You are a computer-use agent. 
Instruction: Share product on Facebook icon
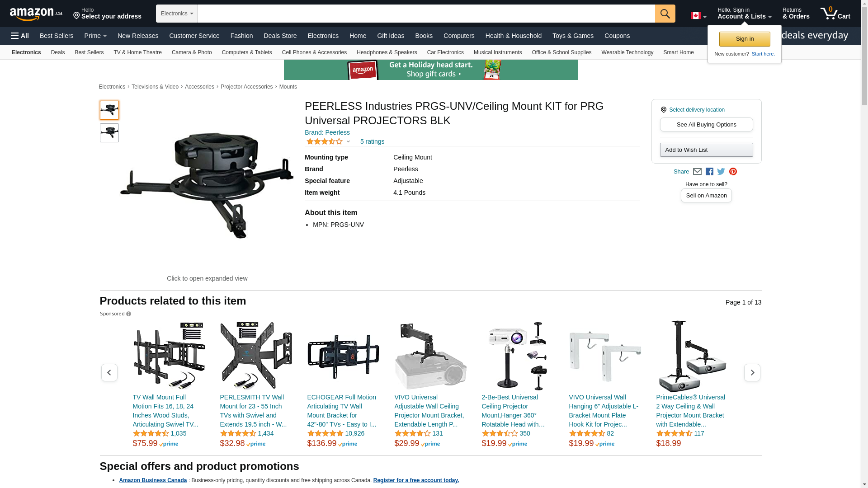[x=709, y=172]
